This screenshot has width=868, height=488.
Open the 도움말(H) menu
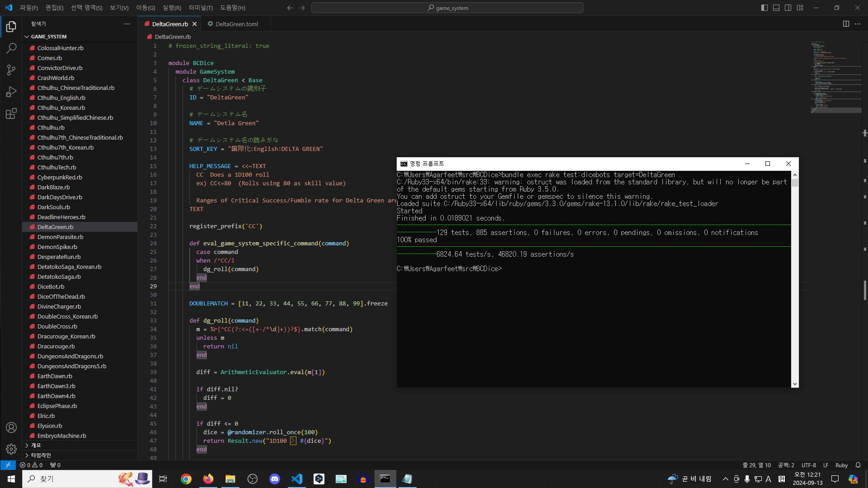[232, 8]
